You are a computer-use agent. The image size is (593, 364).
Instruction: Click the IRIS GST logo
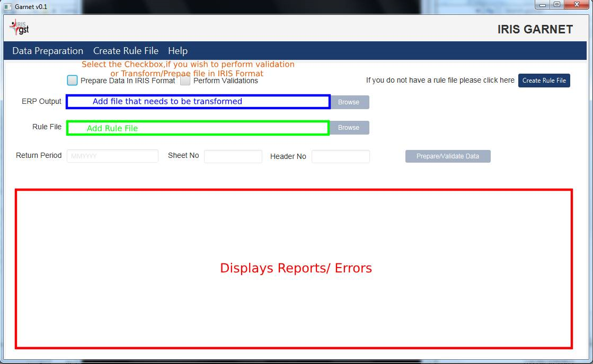(19, 28)
